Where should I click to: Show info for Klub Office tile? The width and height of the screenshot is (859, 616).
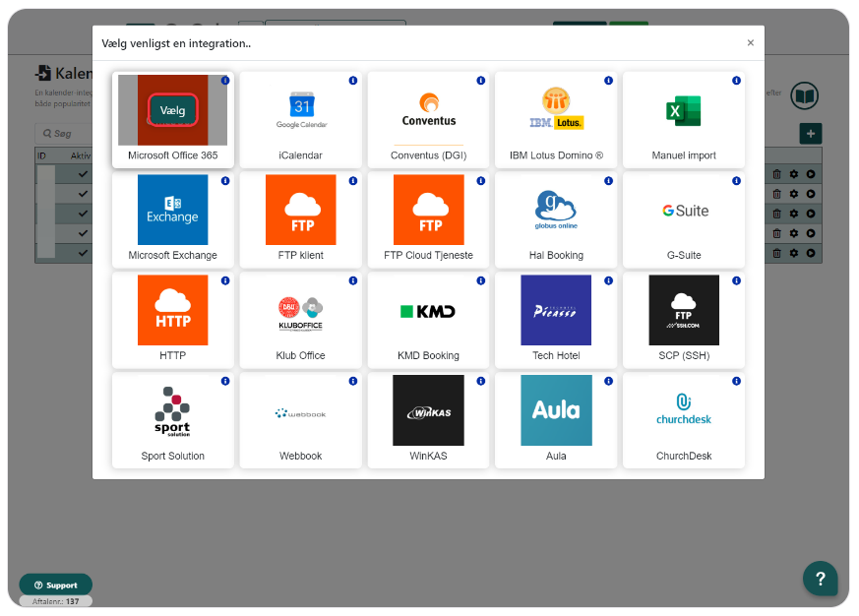tap(353, 280)
